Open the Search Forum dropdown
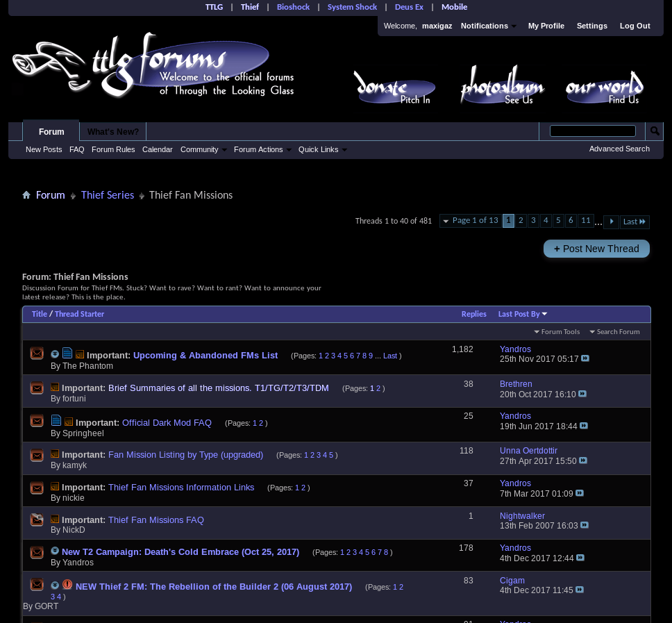Screen dimensions: 672x623 coord(614,332)
